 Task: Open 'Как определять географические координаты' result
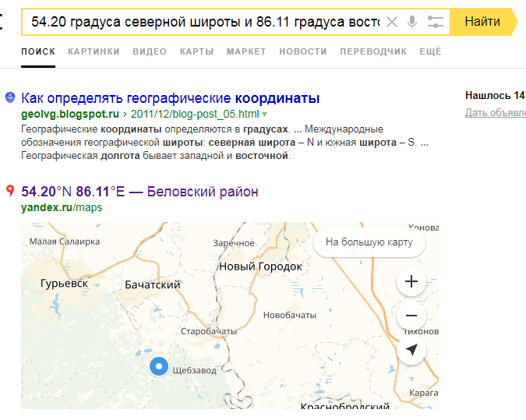coord(171,98)
